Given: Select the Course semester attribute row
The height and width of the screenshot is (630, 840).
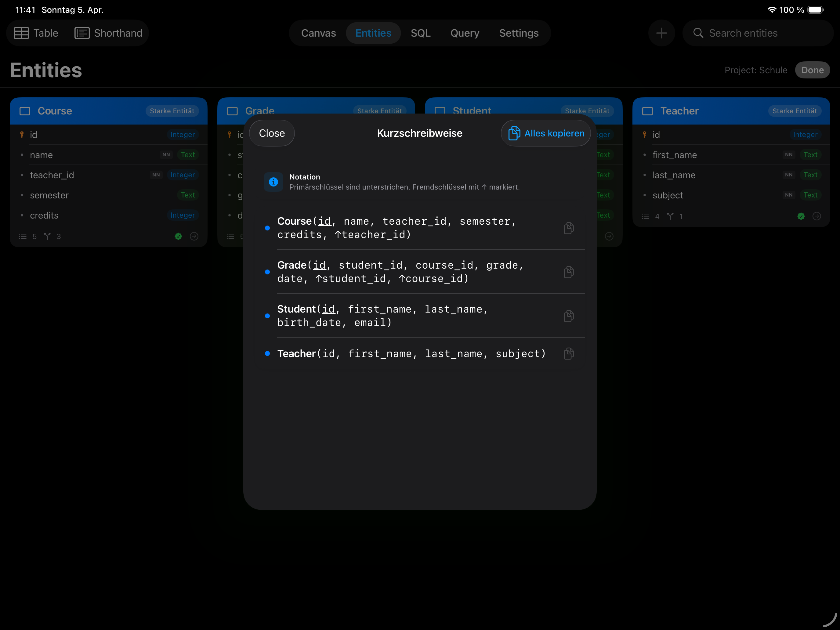Looking at the screenshot, I should [109, 195].
